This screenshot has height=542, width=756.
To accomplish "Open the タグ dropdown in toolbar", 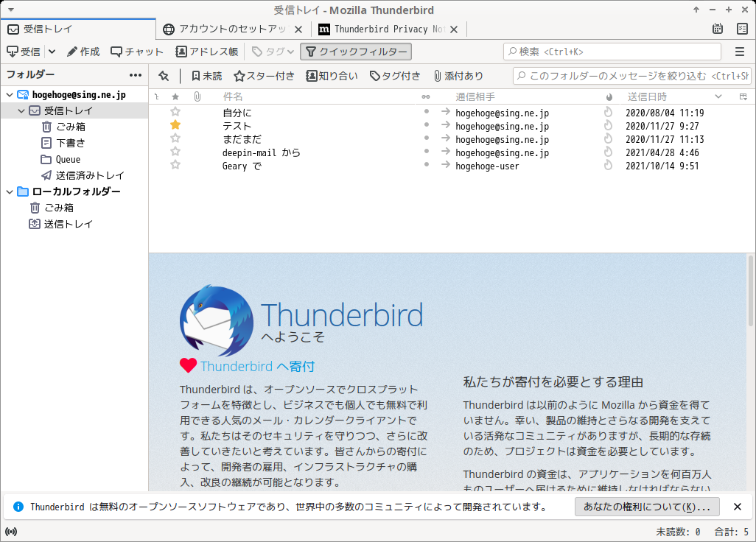I will [273, 52].
